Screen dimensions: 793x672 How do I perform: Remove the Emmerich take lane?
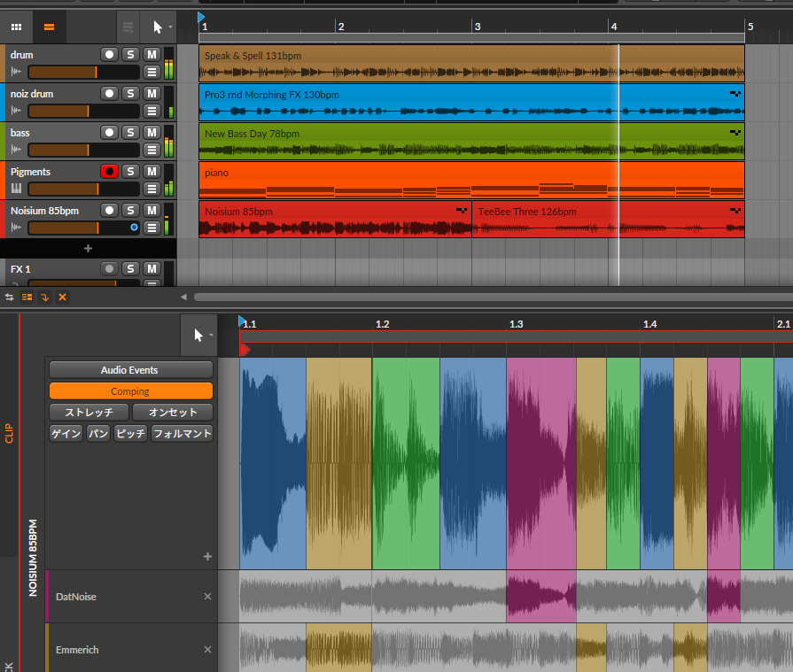click(207, 650)
